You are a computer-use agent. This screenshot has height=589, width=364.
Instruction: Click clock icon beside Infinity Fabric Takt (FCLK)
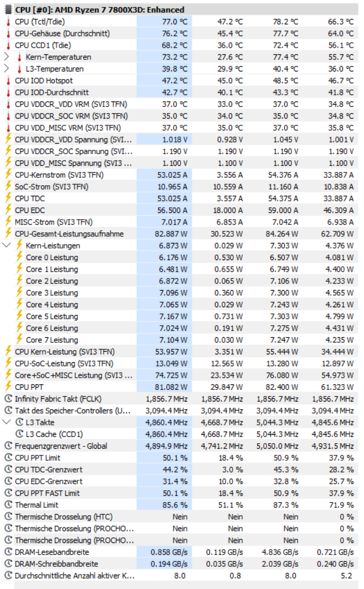click(8, 399)
